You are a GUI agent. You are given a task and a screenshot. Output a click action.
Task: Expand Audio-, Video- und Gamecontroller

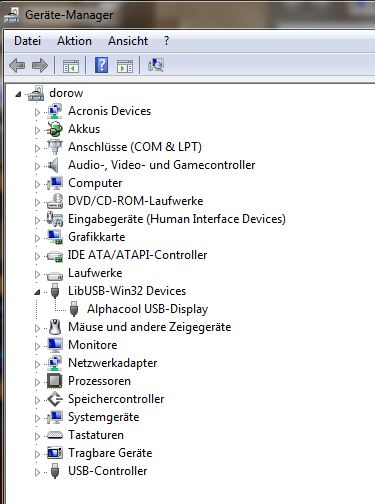point(37,166)
